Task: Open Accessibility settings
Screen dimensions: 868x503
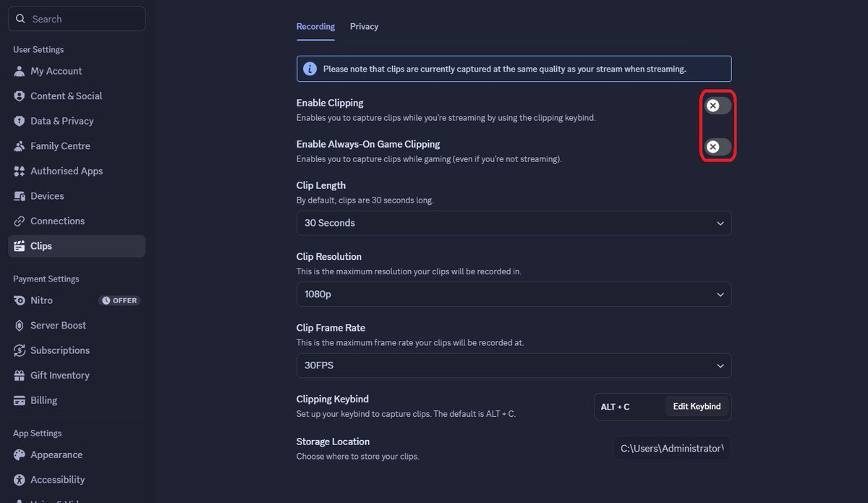Action: point(77,480)
